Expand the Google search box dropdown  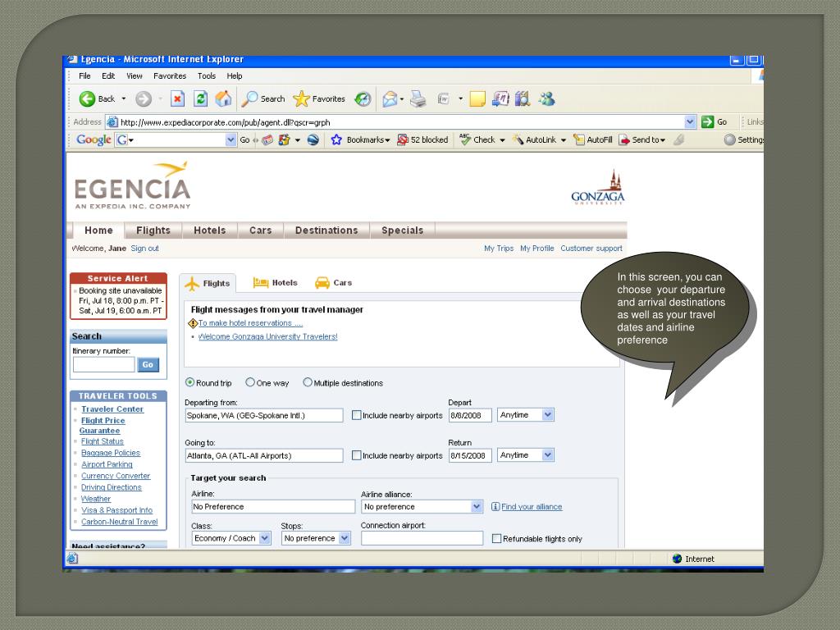pos(231,139)
